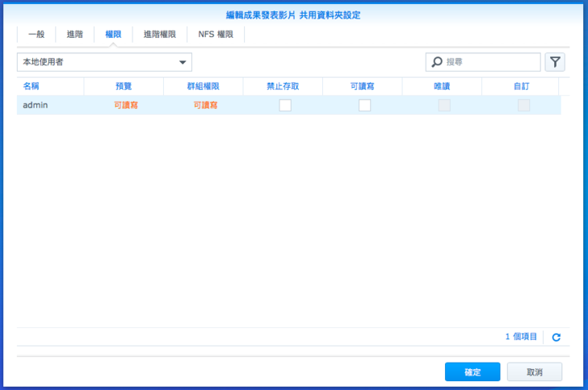Check 禁止存取 checkbox for admin
The height and width of the screenshot is (390, 588).
point(285,105)
